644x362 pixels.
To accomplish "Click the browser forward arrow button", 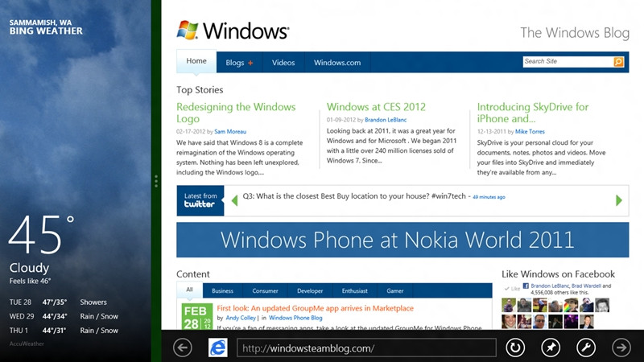I will point(621,348).
